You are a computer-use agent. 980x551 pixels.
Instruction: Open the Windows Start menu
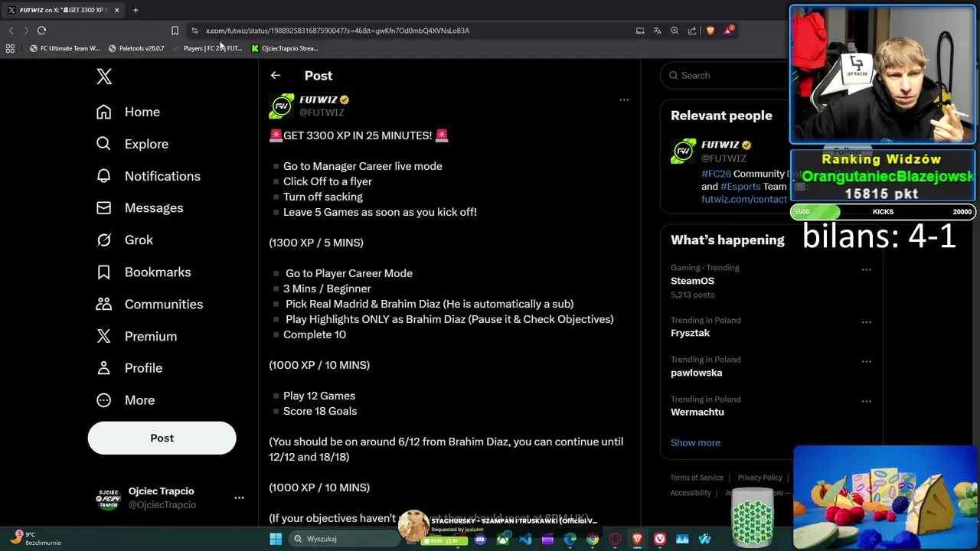[x=276, y=539]
